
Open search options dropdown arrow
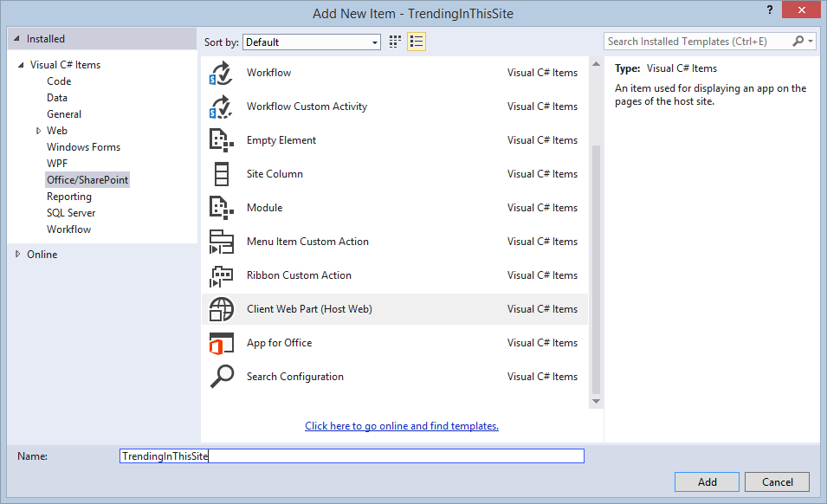point(811,41)
